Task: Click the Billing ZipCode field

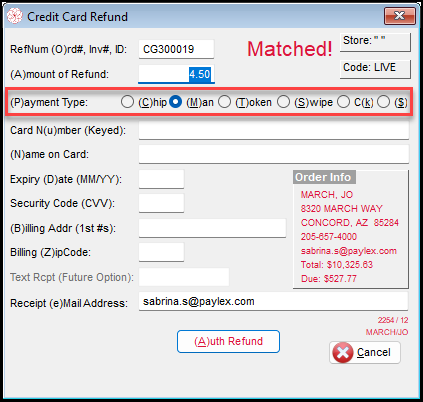Action: point(161,252)
